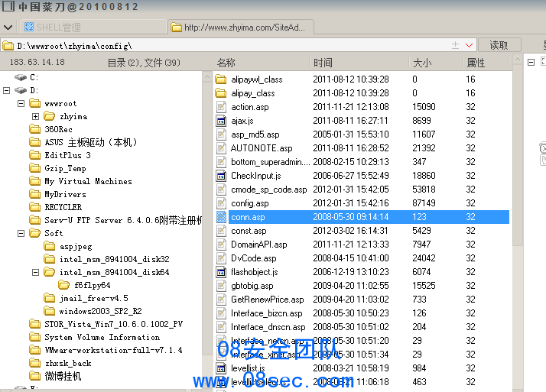The width and height of the screenshot is (546, 392).
Task: Select the 360Rec folder icon
Action: tap(35, 129)
